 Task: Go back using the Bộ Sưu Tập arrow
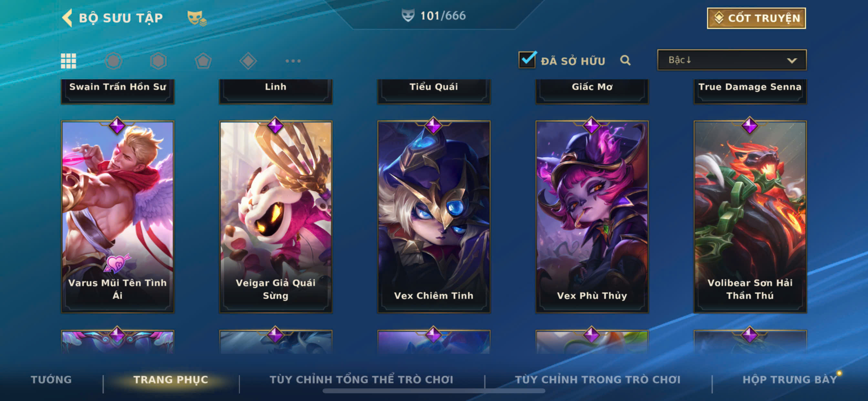67,18
